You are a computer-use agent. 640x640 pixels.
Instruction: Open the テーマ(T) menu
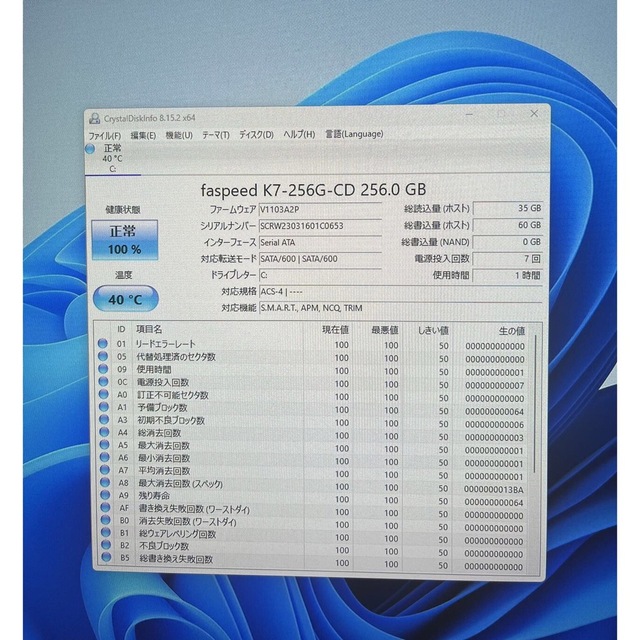coord(216,135)
